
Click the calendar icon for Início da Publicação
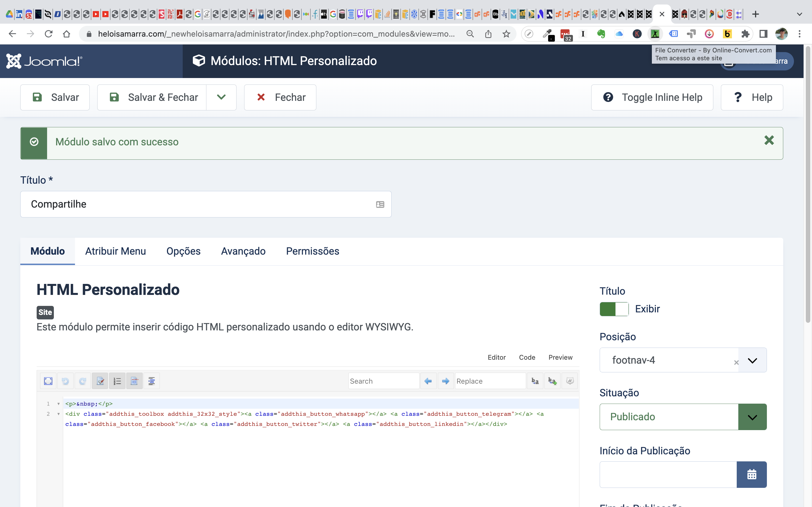click(752, 475)
